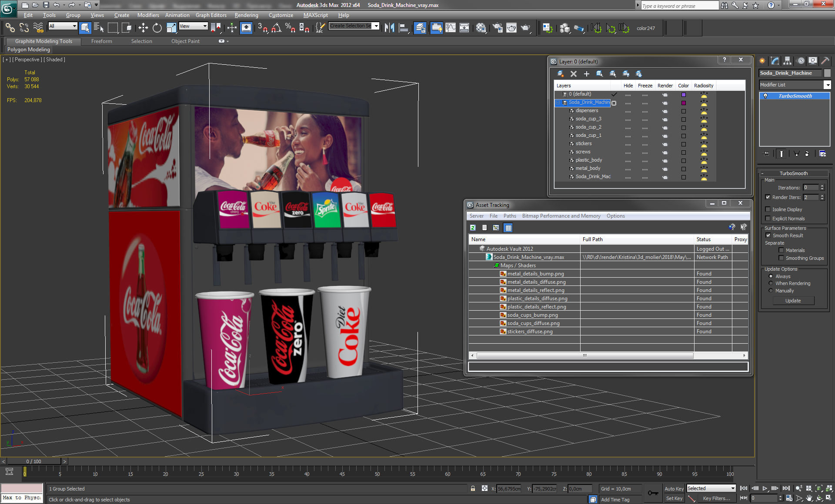This screenshot has width=835, height=504.
Task: Switch to the Freeform ribbon tab
Action: (101, 41)
